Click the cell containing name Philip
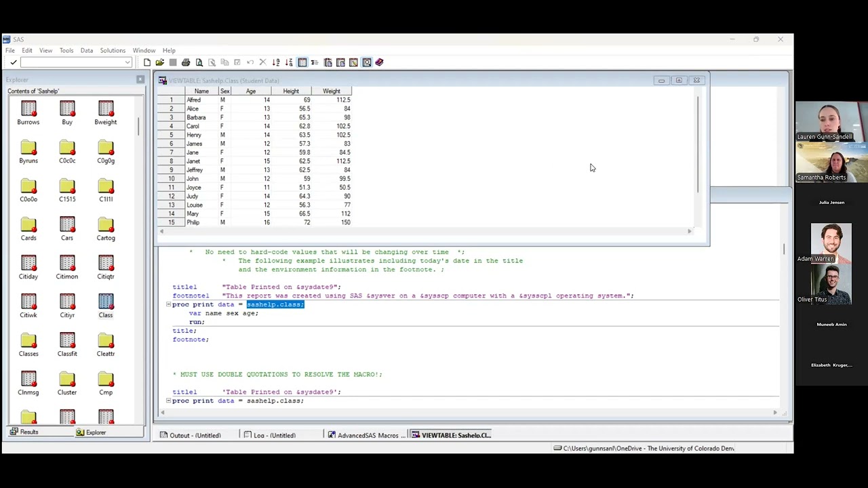The image size is (868, 488). [x=201, y=222]
